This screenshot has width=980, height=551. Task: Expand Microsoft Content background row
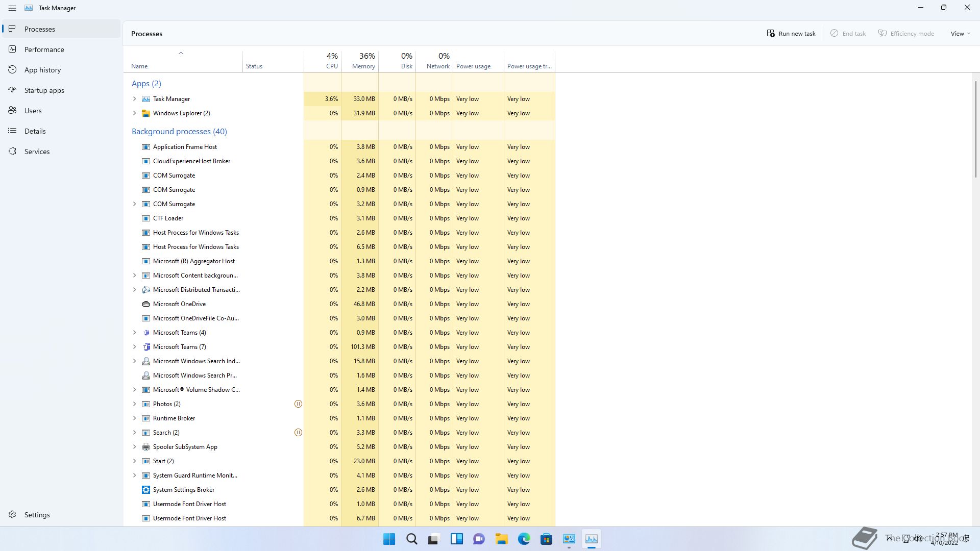point(134,275)
